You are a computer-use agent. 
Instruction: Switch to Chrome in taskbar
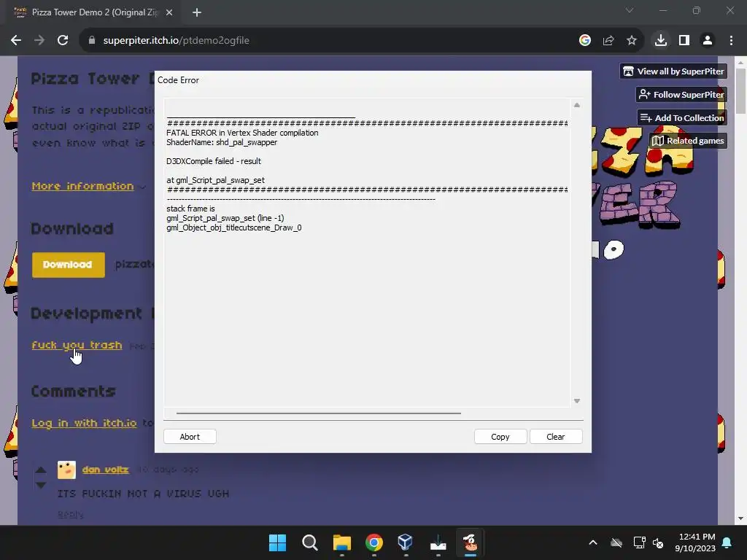coord(374,542)
